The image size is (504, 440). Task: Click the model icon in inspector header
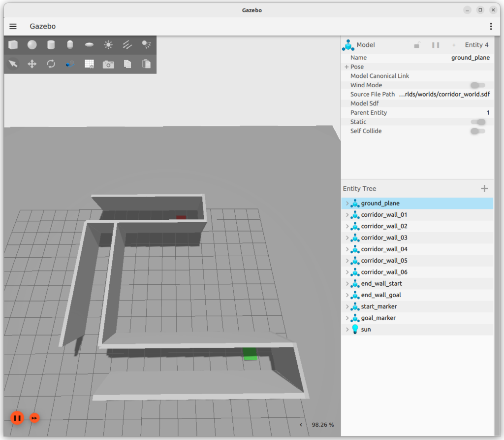348,45
